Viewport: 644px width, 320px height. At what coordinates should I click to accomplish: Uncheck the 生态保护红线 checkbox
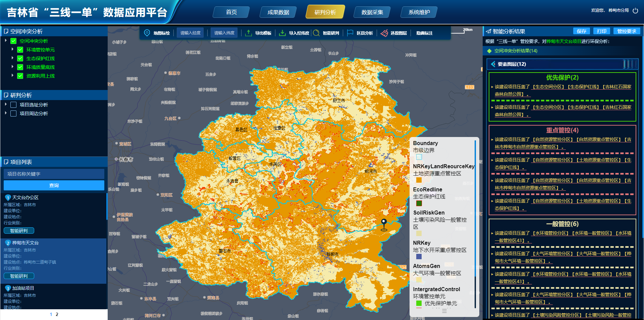[20, 58]
